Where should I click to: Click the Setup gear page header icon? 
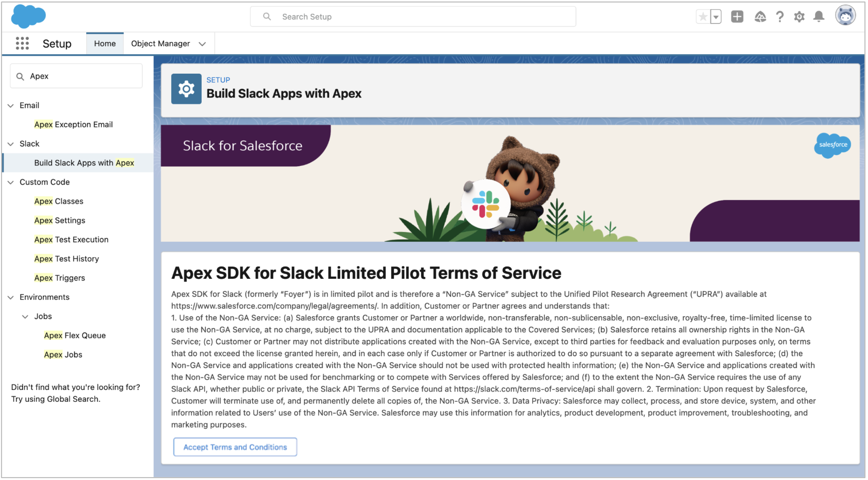coord(186,89)
